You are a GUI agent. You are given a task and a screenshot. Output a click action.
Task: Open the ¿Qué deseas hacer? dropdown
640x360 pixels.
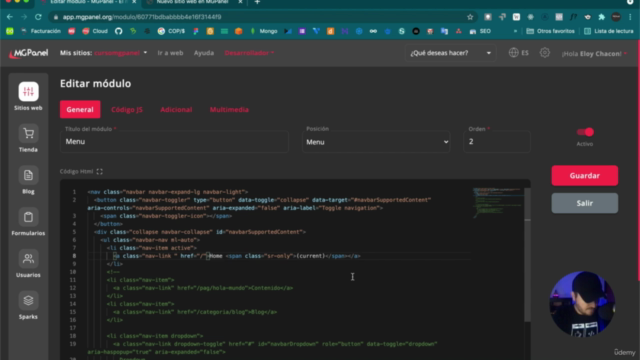tap(451, 53)
